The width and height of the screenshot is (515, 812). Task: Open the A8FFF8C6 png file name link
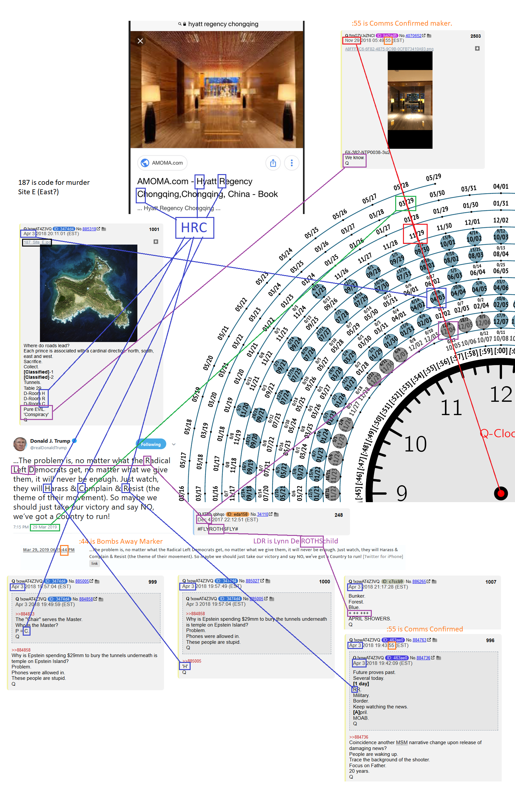point(389,49)
